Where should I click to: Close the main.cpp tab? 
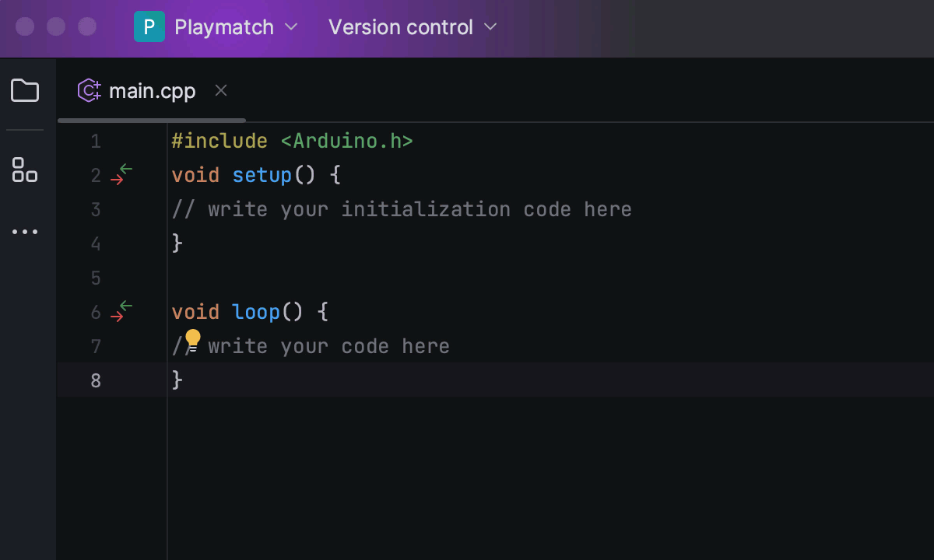(x=220, y=90)
